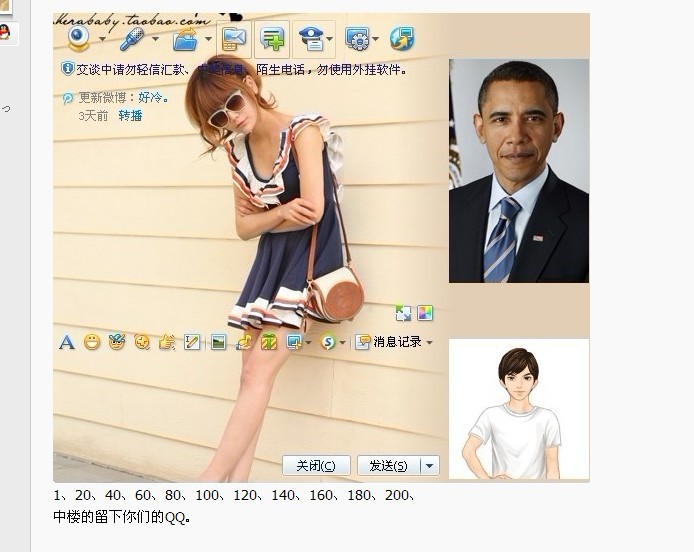This screenshot has height=552, width=694.
Task: Open remote assistance apps gear monitor icon
Action: pyautogui.click(x=358, y=39)
